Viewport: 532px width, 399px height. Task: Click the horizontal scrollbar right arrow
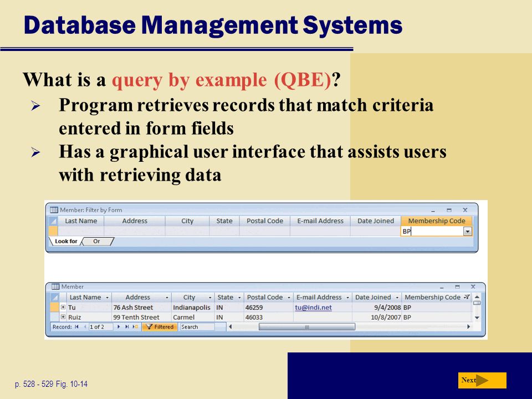pyautogui.click(x=468, y=327)
